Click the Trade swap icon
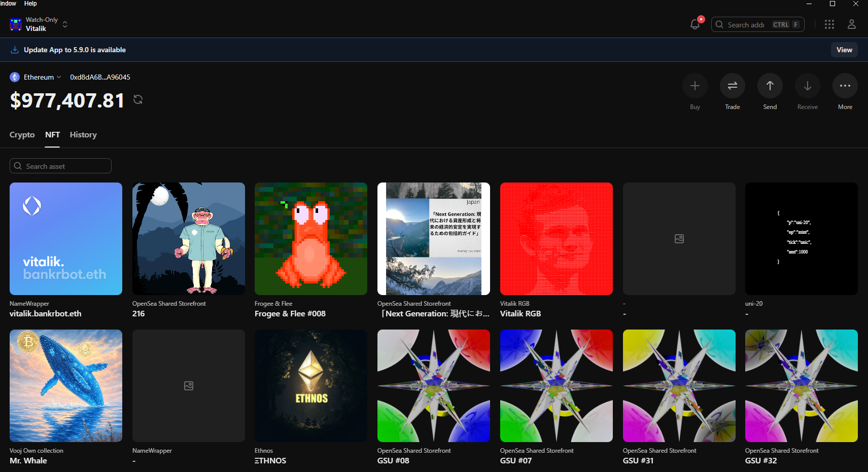The image size is (868, 472). click(x=733, y=86)
